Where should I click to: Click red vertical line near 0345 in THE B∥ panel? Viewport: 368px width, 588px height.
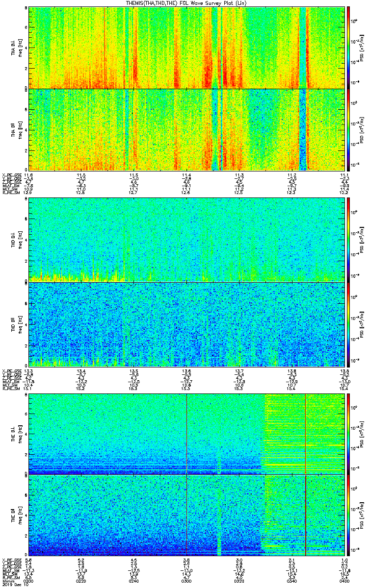click(x=306, y=514)
